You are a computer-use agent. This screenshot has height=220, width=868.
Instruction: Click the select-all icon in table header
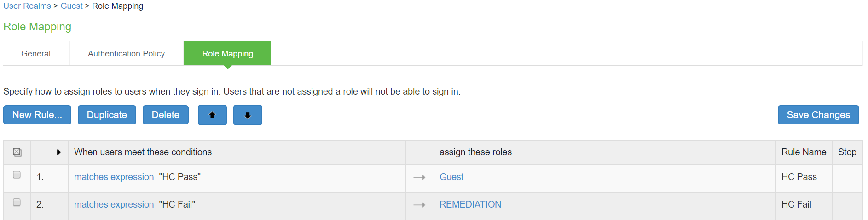(x=17, y=152)
